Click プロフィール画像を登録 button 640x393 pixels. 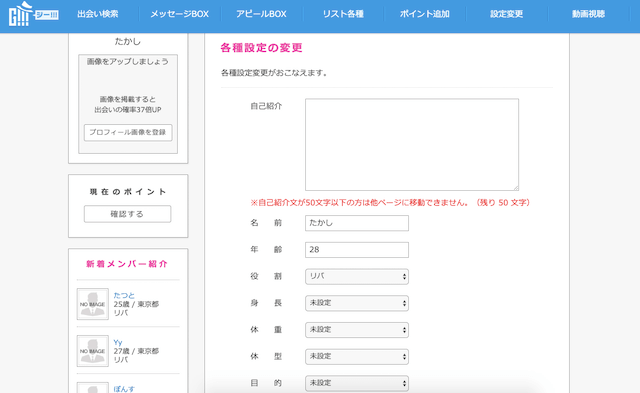click(x=128, y=133)
